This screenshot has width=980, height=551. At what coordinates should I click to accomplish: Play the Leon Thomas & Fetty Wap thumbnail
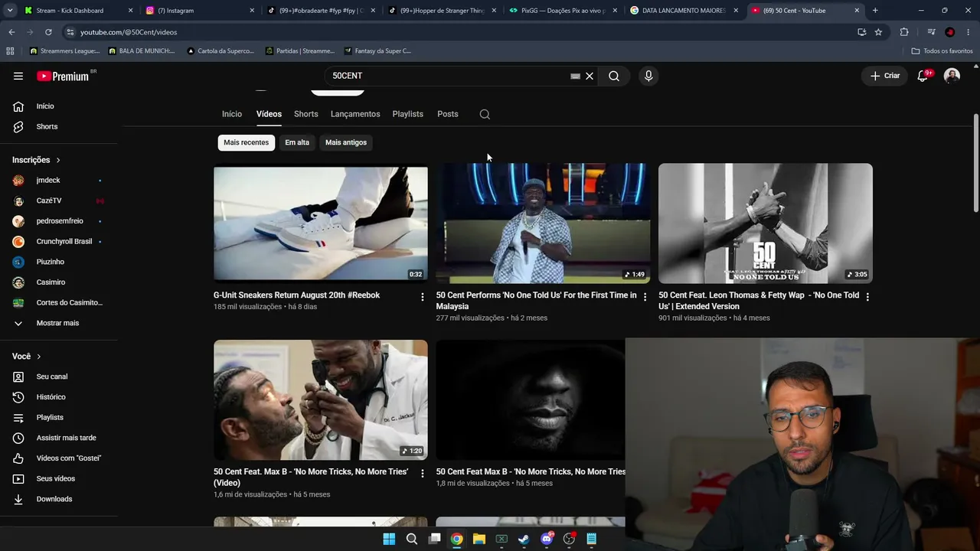(x=766, y=223)
